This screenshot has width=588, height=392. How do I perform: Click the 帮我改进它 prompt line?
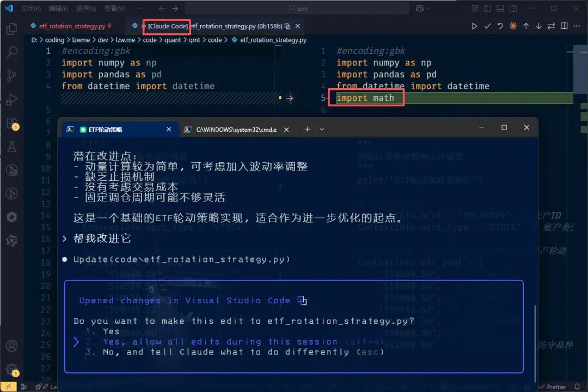click(x=102, y=238)
